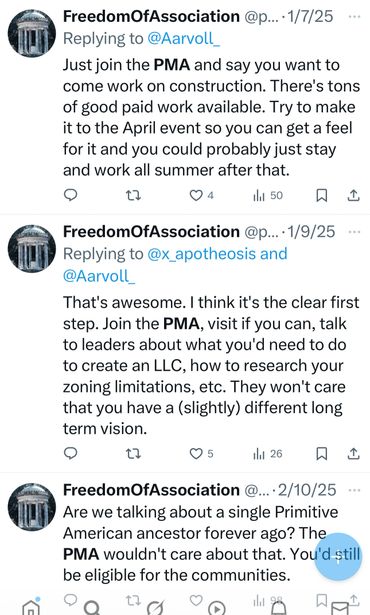Open more options for the 1/7/25 tweet
The width and height of the screenshot is (370, 615).
354,17
